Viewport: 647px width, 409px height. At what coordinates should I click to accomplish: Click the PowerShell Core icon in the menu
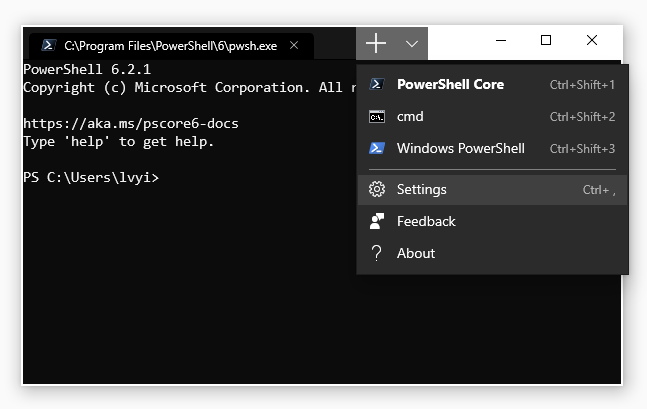377,85
